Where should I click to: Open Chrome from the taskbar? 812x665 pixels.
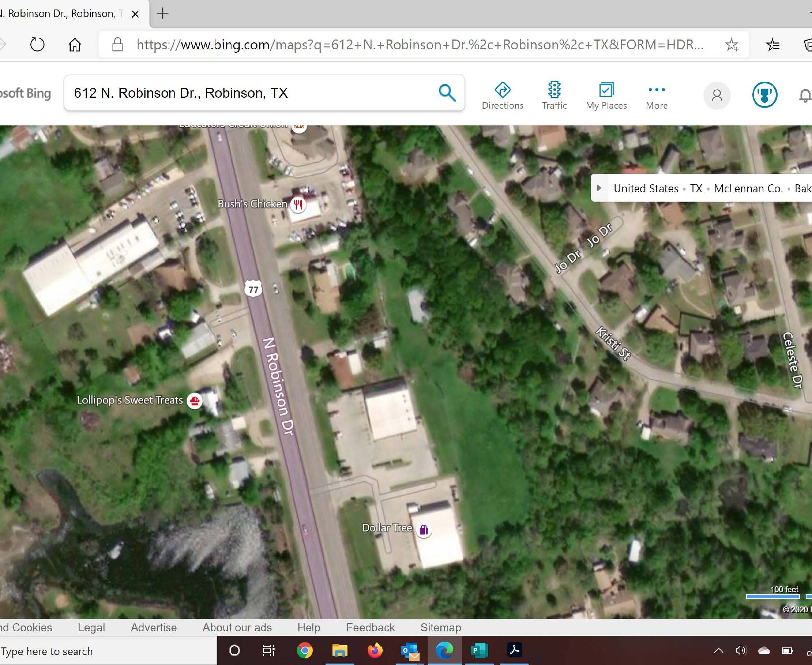pyautogui.click(x=305, y=650)
